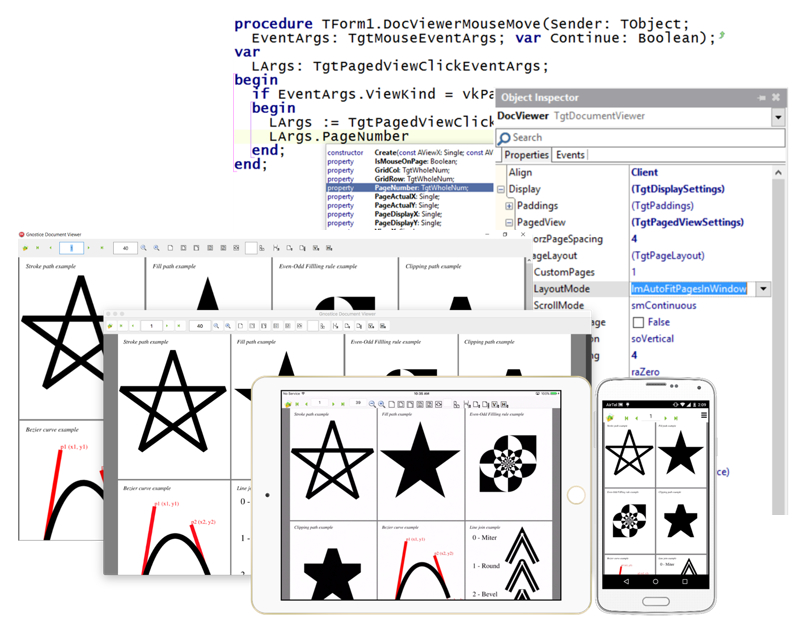Click the page number field in Mac viewer
Screen dimensions: 800x640
(x=151, y=326)
